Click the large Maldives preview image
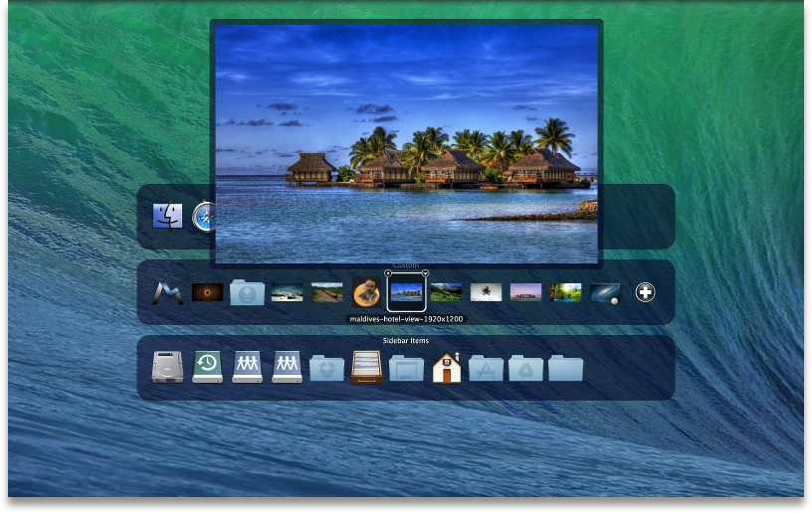The height and width of the screenshot is (513, 812). click(x=407, y=144)
